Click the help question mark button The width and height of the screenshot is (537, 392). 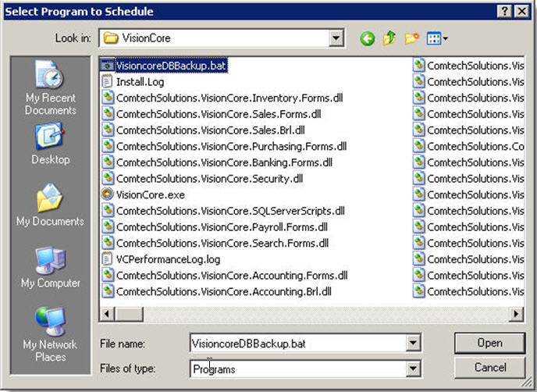click(504, 11)
